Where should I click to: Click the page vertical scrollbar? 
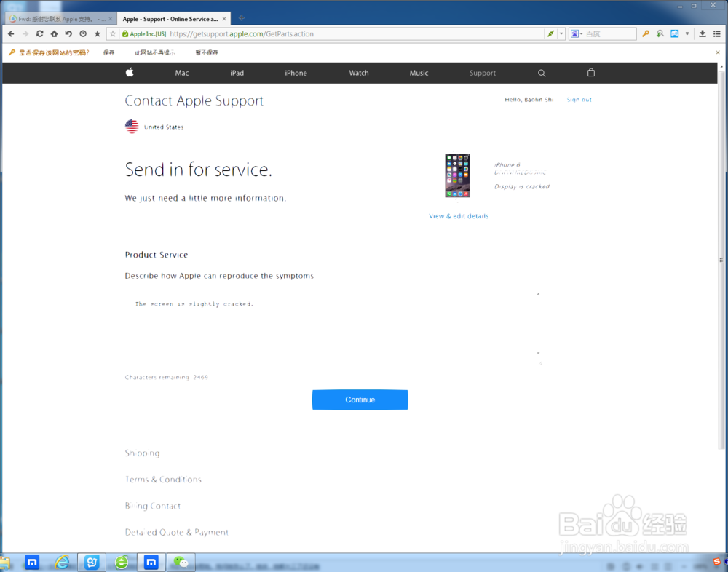point(721,260)
